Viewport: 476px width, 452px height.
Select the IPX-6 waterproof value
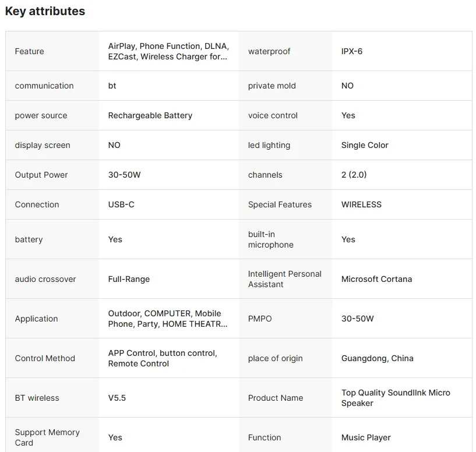(x=352, y=51)
